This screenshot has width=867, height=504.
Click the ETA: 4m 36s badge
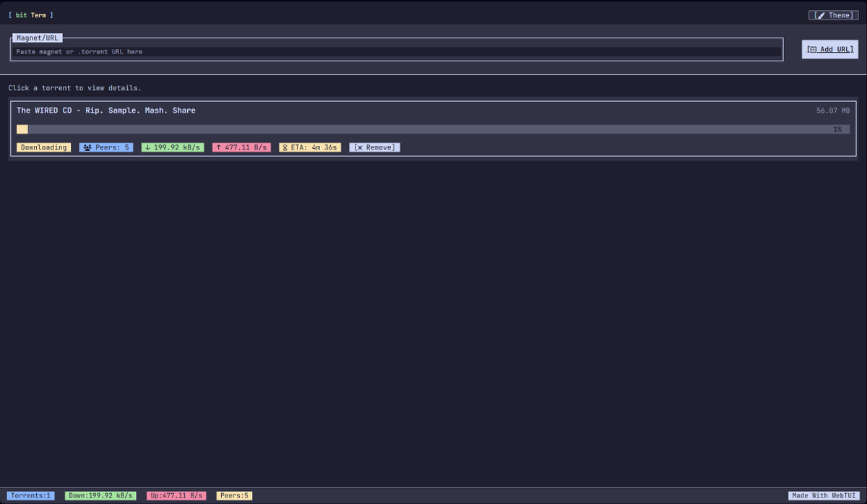[x=310, y=147]
